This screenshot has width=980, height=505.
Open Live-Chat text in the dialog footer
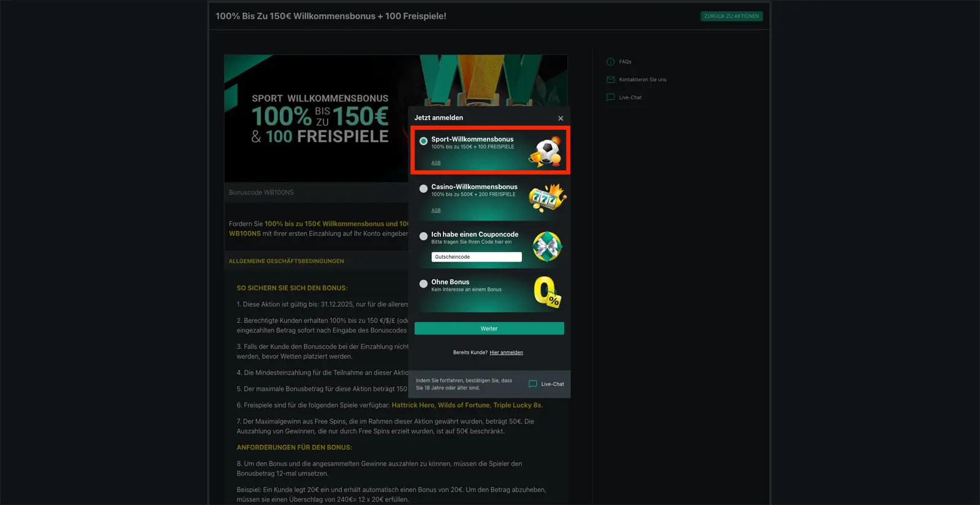point(552,384)
